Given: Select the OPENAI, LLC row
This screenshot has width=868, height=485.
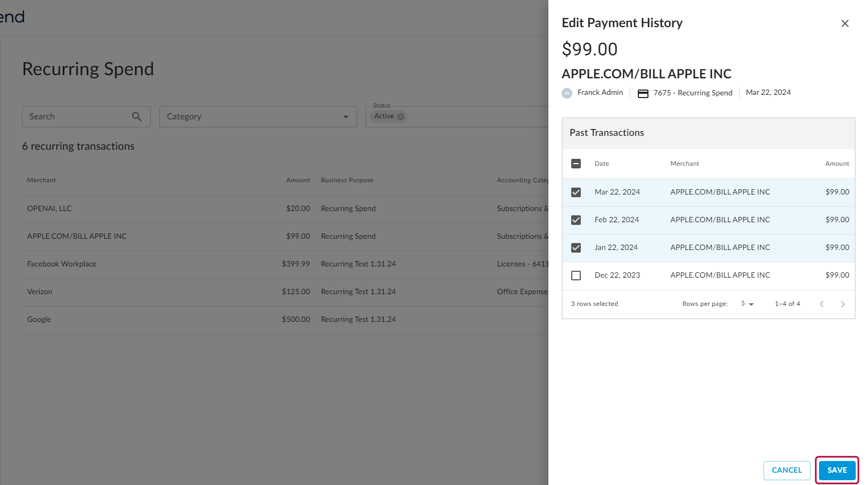Looking at the screenshot, I should (285, 209).
